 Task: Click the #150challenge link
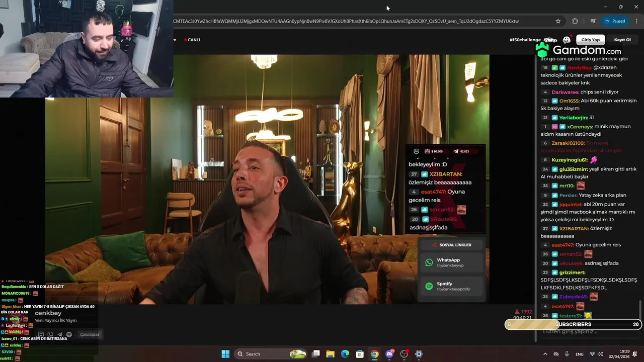coord(525,40)
